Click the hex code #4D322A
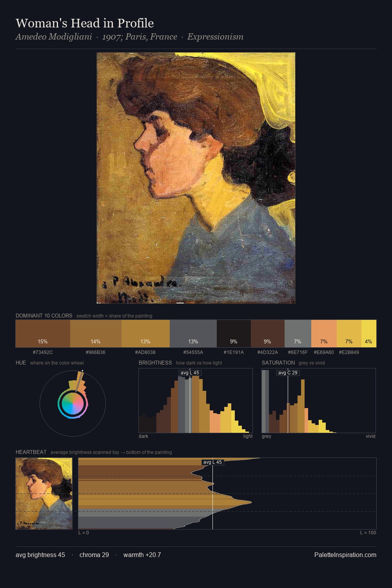Screen dimensions: 392x588 (267, 352)
